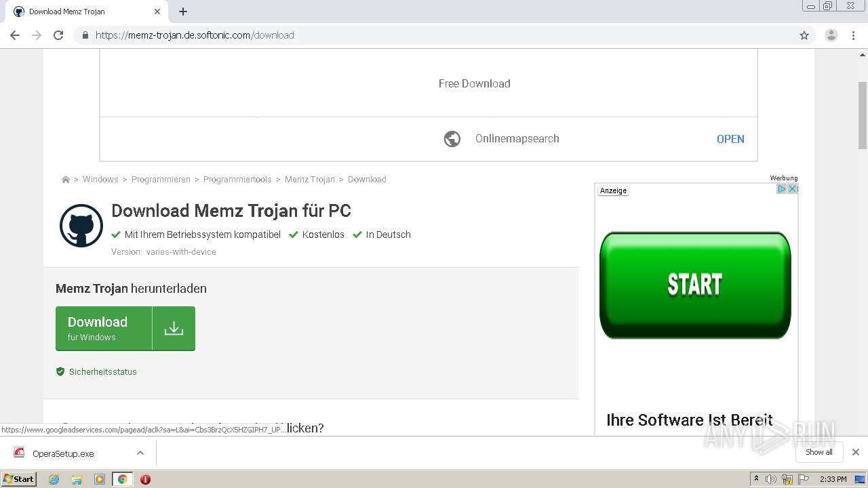Open the network tray icon
868x488 pixels.
(787, 479)
